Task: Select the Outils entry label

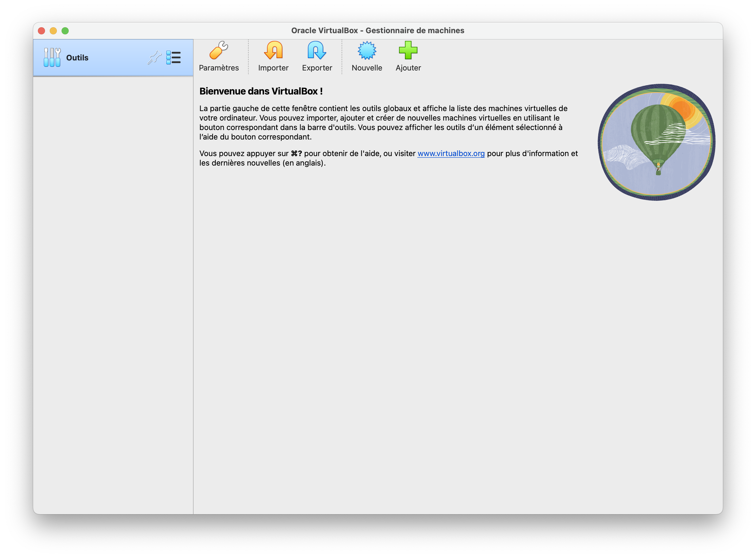Action: tap(77, 58)
